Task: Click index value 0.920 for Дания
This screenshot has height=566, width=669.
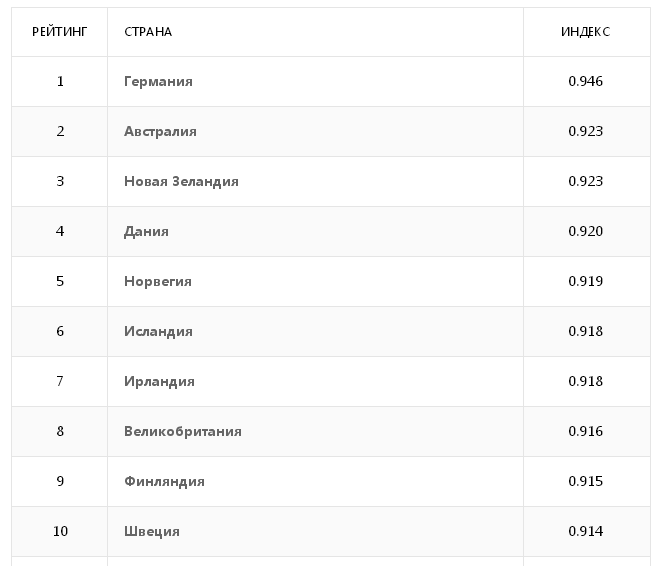Action: pos(585,231)
